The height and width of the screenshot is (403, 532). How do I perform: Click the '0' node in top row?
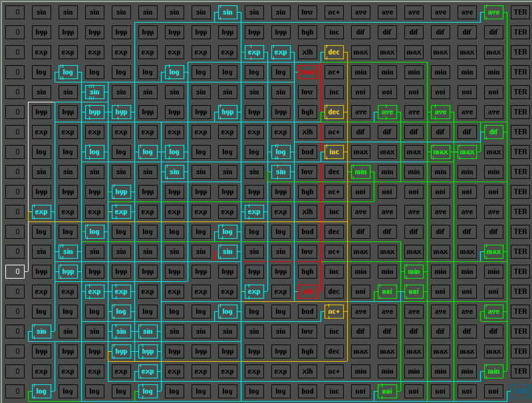click(15, 12)
